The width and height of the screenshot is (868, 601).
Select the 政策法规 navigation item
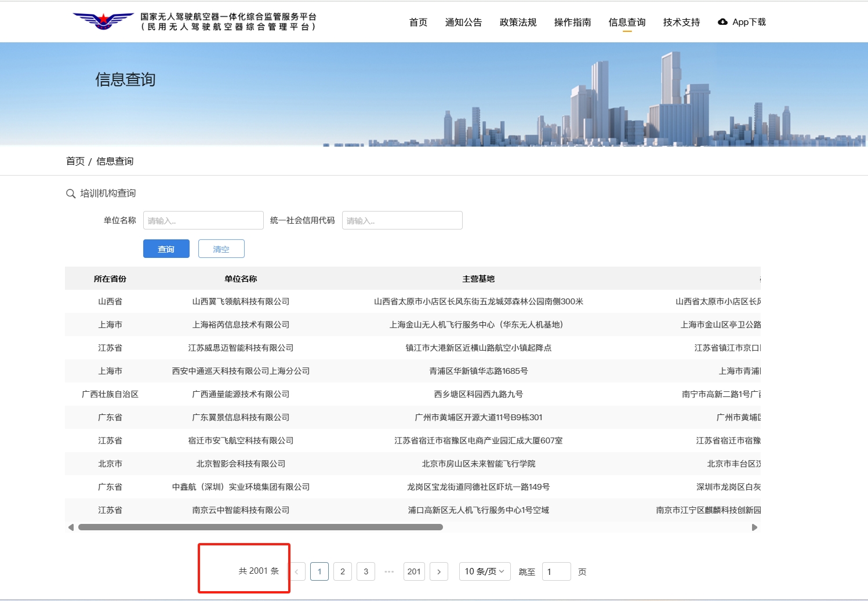518,22
